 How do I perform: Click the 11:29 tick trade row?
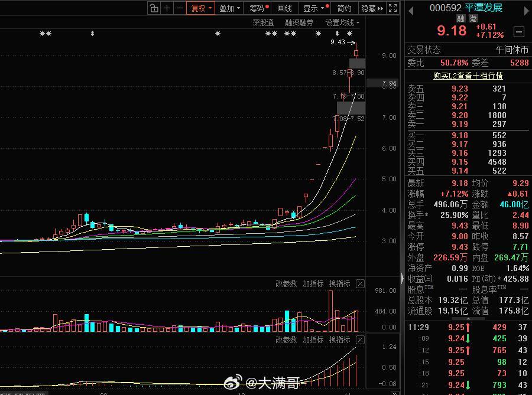[467, 327]
